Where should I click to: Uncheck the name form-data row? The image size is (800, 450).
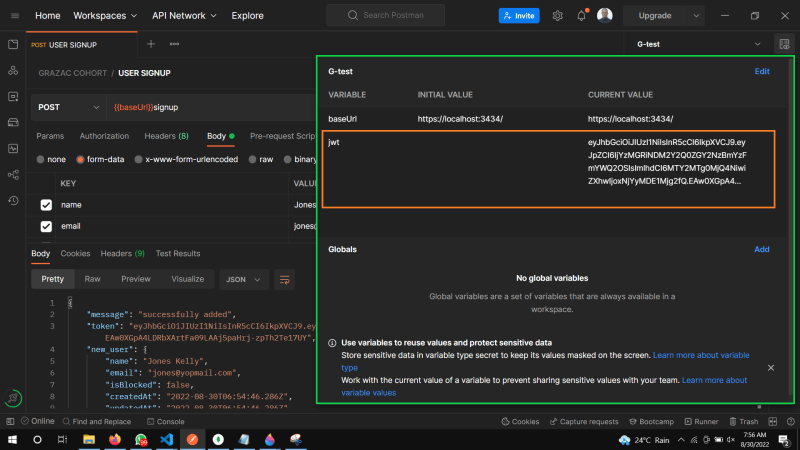(46, 205)
